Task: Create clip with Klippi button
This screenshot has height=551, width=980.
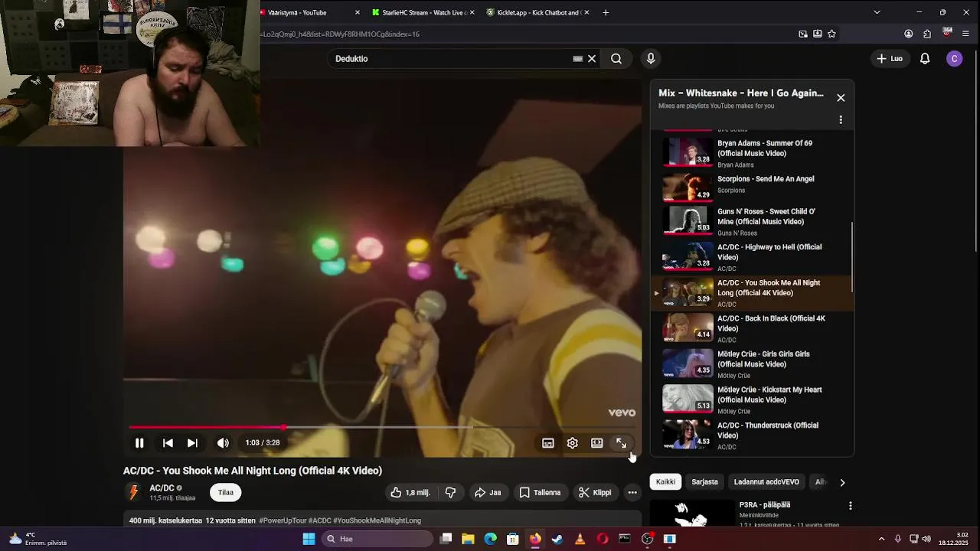Action: tap(595, 493)
